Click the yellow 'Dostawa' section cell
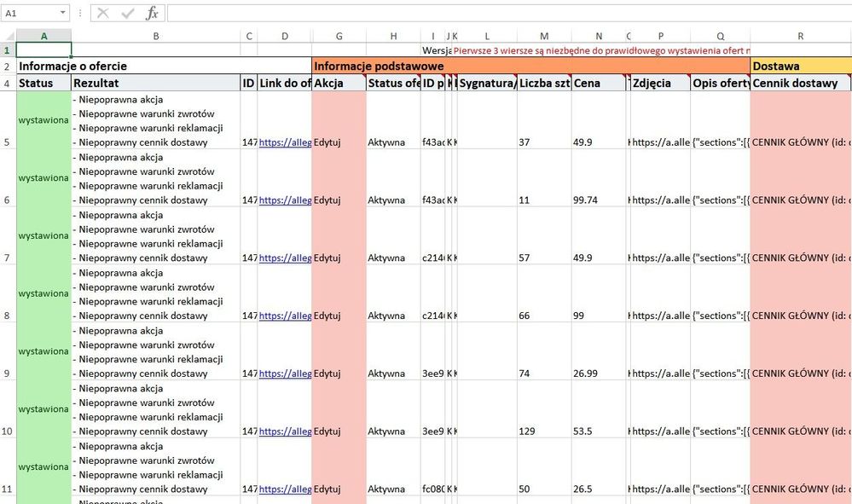The width and height of the screenshot is (852, 504). 801,67
